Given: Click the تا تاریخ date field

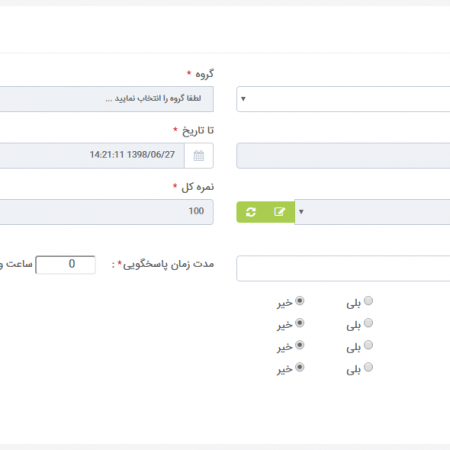Looking at the screenshot, I should point(92,156).
